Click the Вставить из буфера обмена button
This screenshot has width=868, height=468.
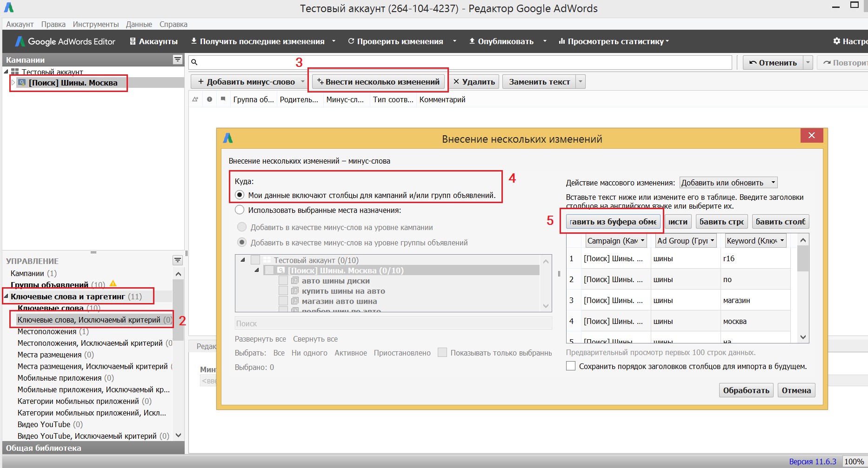(x=613, y=222)
